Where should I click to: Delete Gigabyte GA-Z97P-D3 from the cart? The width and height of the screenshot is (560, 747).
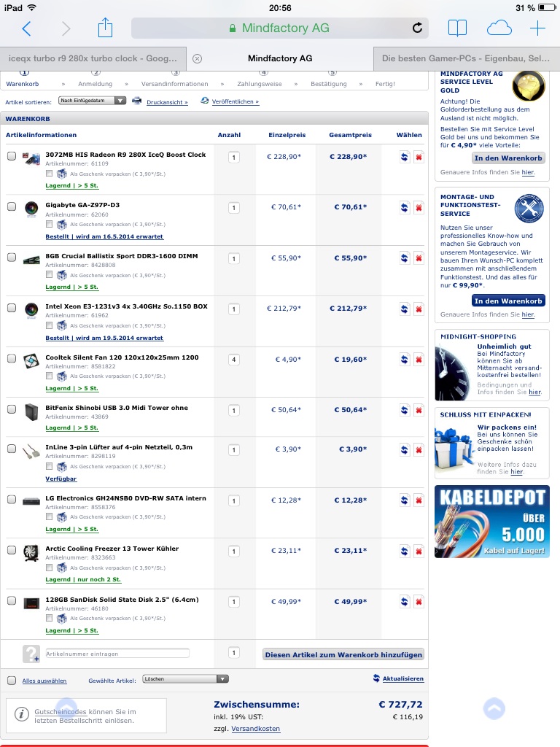419,207
